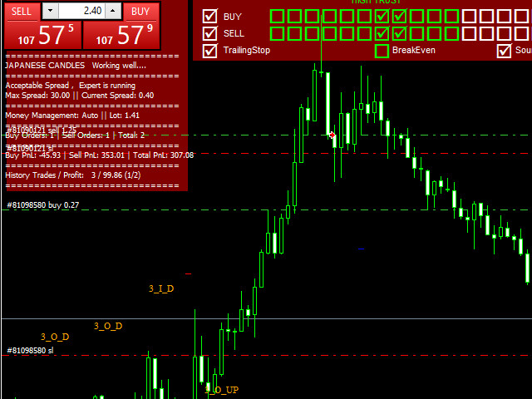Click the 'Max Spread: 30.00' line
This screenshot has height=399, width=532.
coord(80,96)
